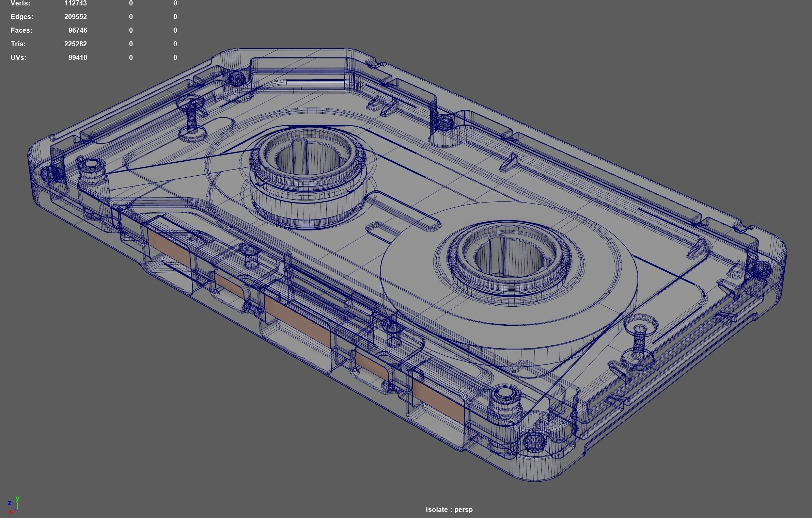
Task: Click the rightmost copper-colored shield face
Action: 438,402
